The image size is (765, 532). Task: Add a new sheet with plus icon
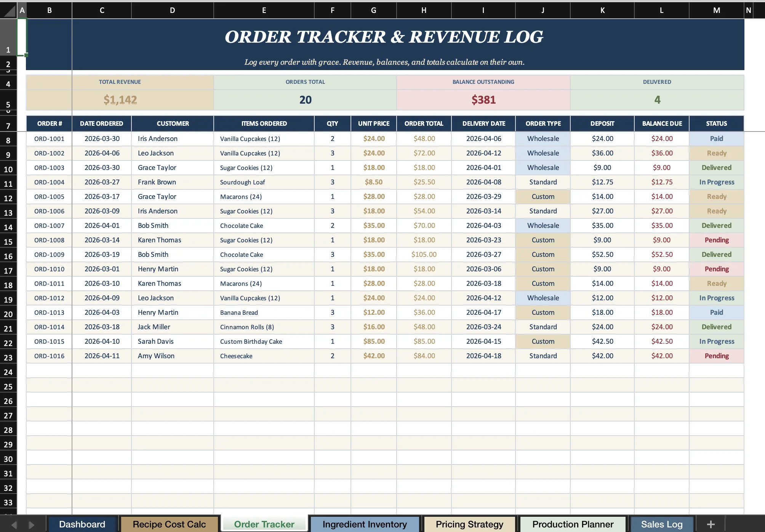click(711, 524)
